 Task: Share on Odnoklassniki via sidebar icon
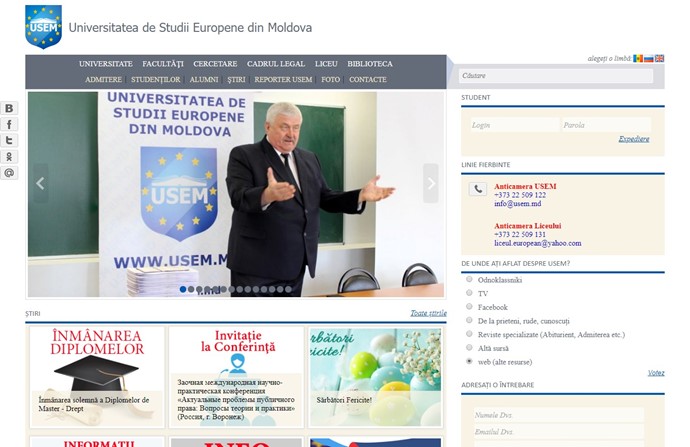coord(9,156)
